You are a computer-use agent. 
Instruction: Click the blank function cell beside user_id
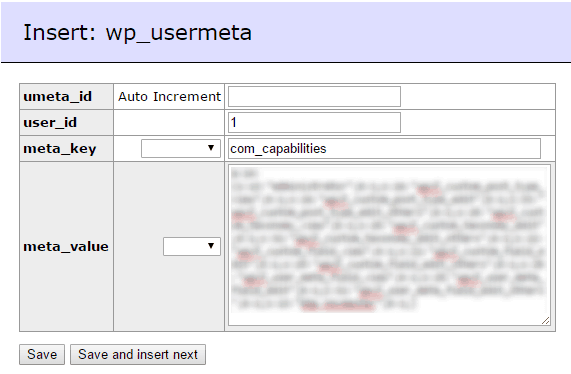169,123
